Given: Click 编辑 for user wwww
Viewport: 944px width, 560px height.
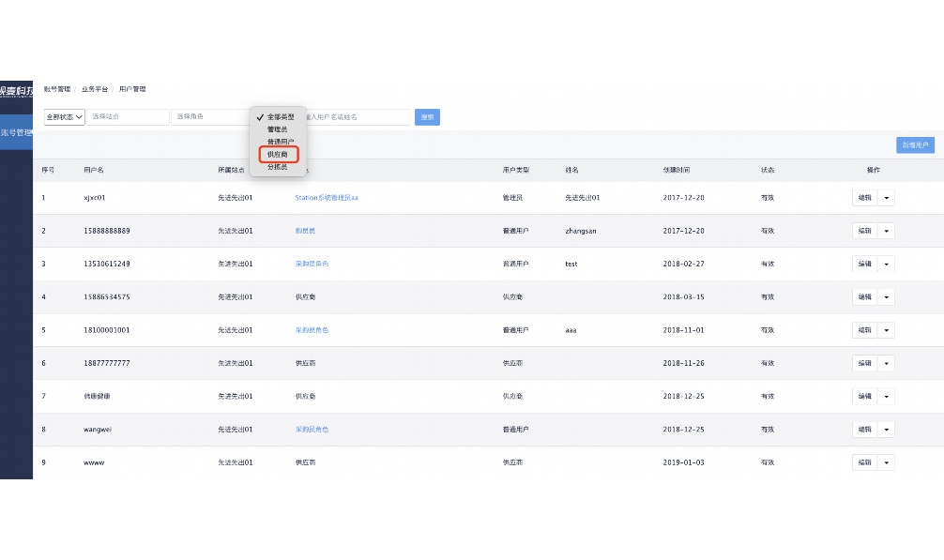Looking at the screenshot, I should (x=864, y=462).
